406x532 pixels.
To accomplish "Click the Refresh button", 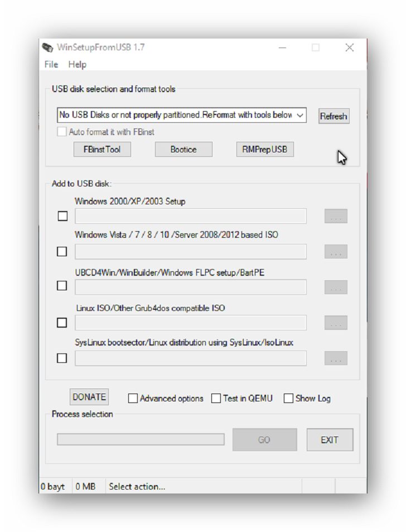I will pyautogui.click(x=334, y=116).
